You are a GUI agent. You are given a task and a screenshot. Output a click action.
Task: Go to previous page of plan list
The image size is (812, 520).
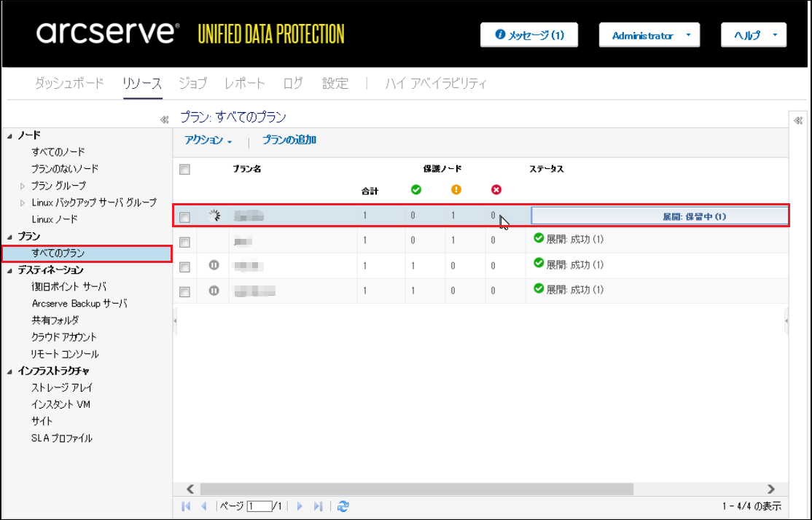(x=203, y=507)
